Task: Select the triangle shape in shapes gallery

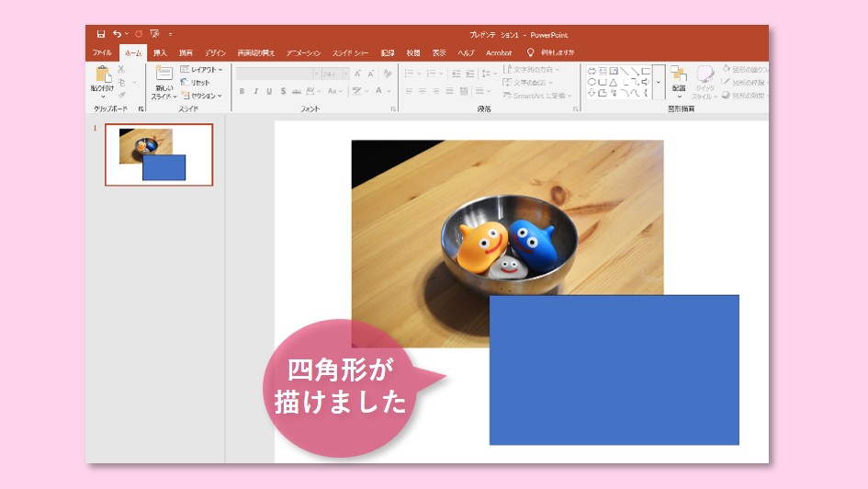Action: [614, 82]
